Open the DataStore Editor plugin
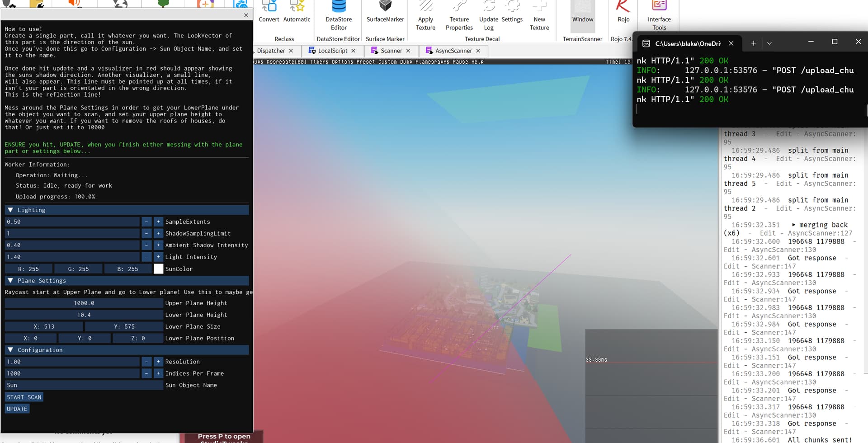The width and height of the screenshot is (868, 443). [x=339, y=15]
